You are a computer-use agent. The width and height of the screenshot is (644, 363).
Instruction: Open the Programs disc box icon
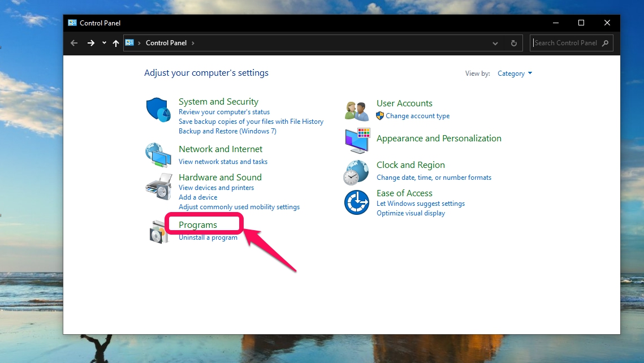[158, 232]
